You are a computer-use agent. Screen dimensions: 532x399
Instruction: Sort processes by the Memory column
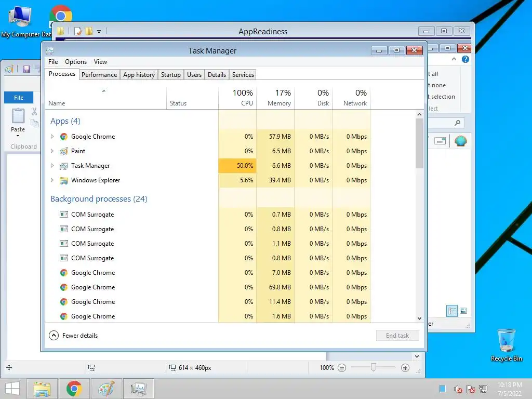(x=275, y=98)
